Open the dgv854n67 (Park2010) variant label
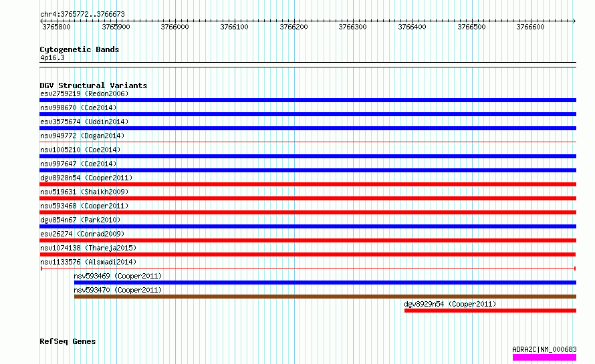This screenshot has width=595, height=364. click(80, 220)
